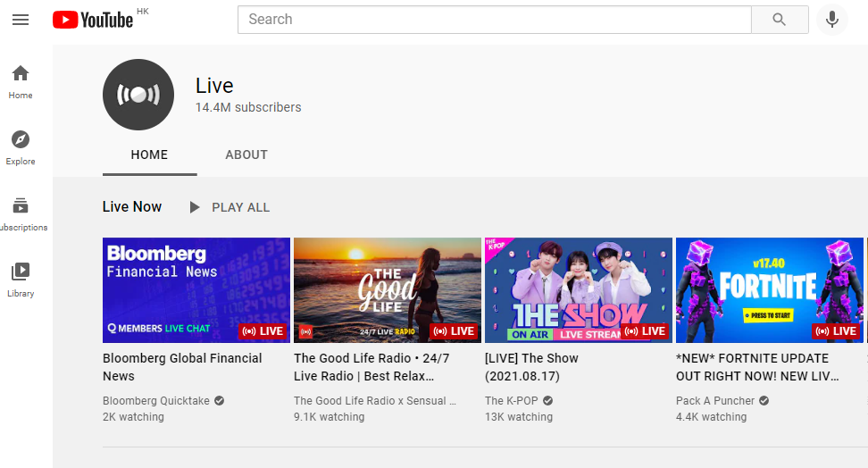Open Subscriptions in sidebar
Screen dimensions: 868x468
pyautogui.click(x=22, y=213)
